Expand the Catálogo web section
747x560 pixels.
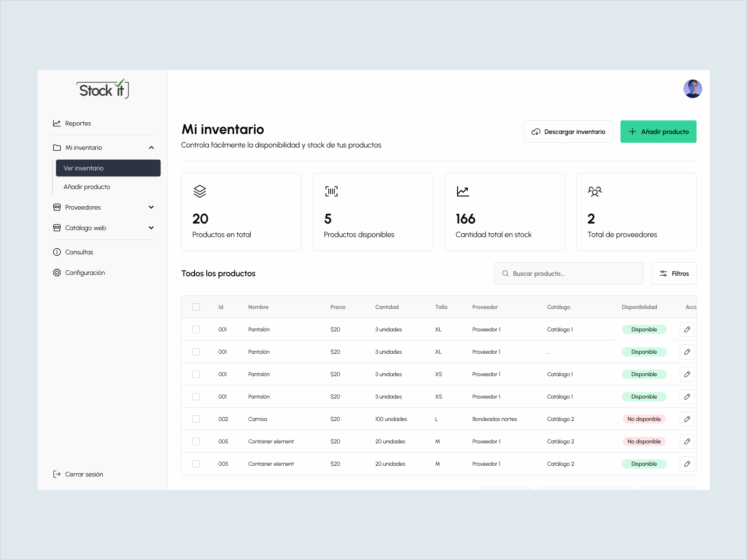point(151,228)
